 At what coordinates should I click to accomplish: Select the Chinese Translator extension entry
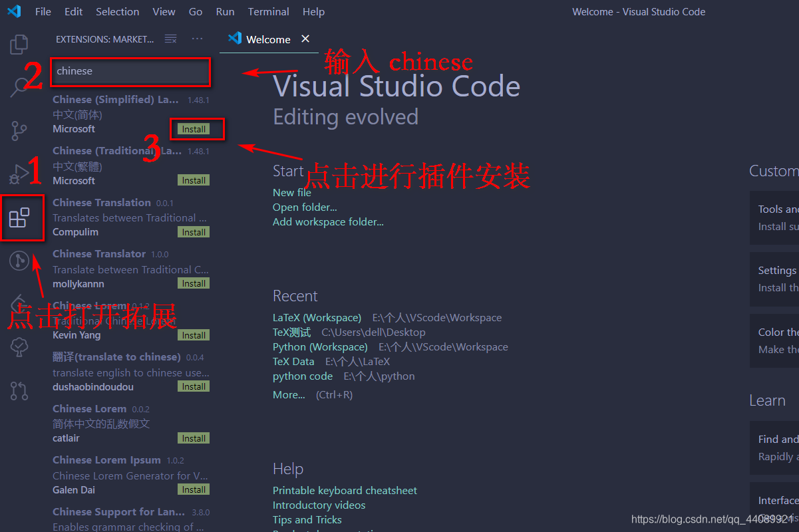coord(130,269)
